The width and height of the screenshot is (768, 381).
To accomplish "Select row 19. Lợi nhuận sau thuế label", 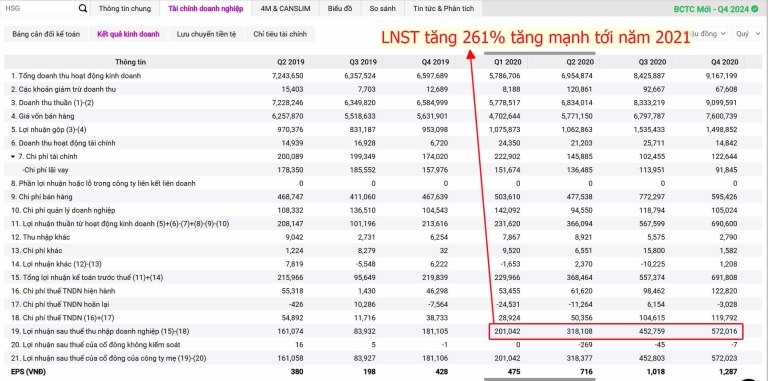I will pos(100,332).
